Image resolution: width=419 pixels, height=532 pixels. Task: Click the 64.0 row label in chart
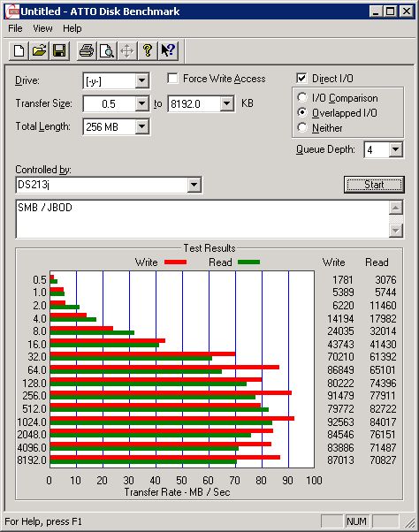pos(37,369)
